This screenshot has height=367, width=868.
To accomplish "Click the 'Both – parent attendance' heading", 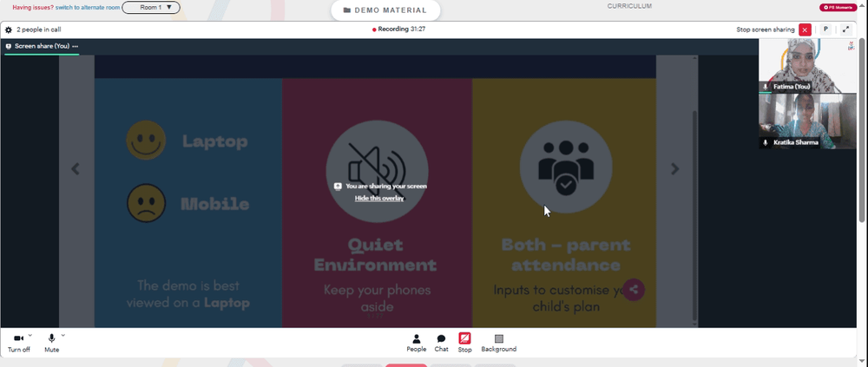I will coord(566,254).
